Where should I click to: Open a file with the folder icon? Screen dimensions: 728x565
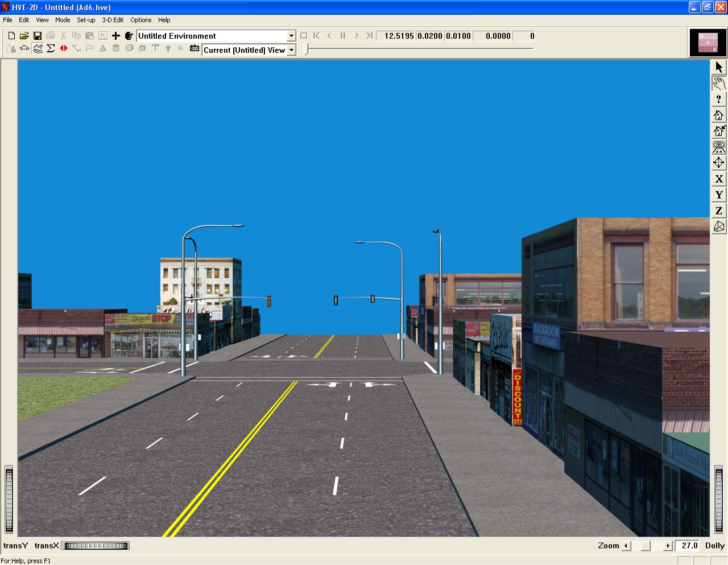click(24, 36)
